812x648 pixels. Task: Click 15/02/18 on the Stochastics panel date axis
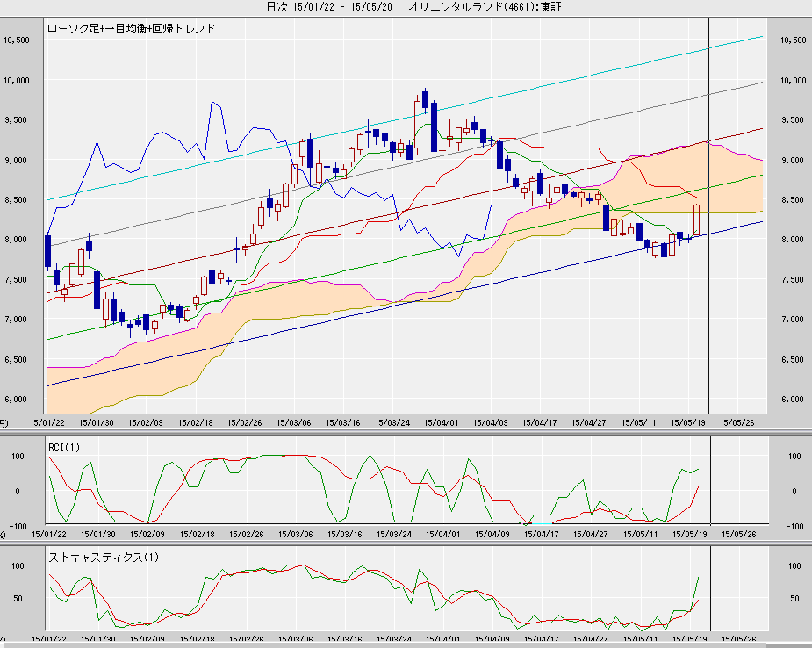(198, 641)
